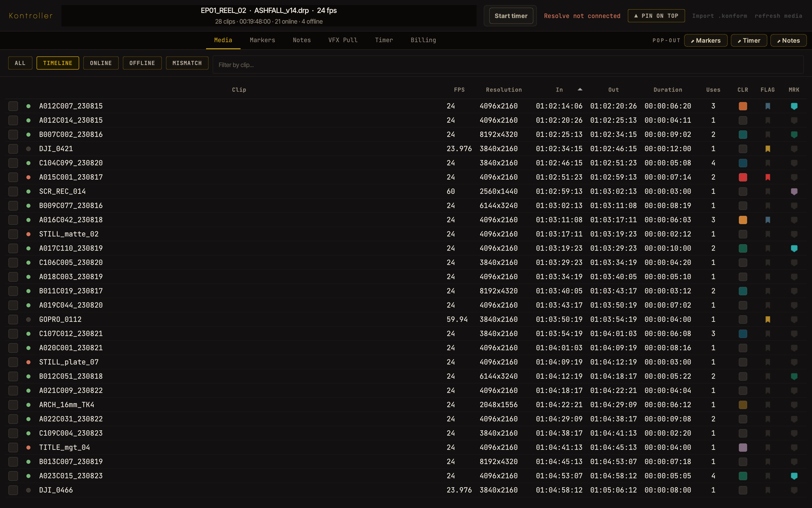
Task: Click the green marker icon for B007C002_230816
Action: click(x=794, y=135)
